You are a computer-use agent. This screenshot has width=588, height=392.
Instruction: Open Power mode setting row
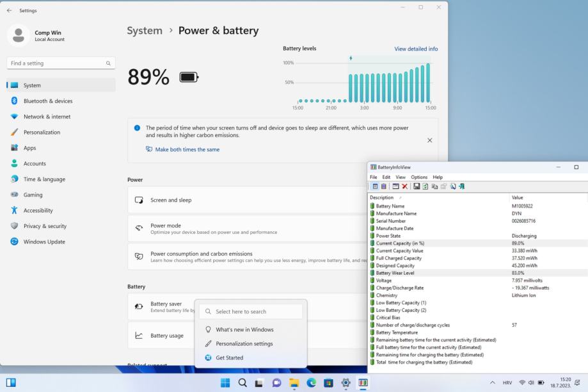coord(248,228)
